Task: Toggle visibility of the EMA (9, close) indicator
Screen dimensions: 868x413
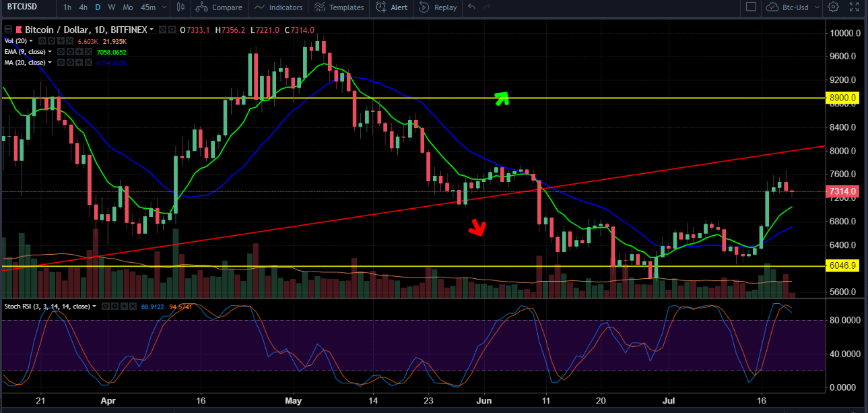Action: [x=61, y=52]
